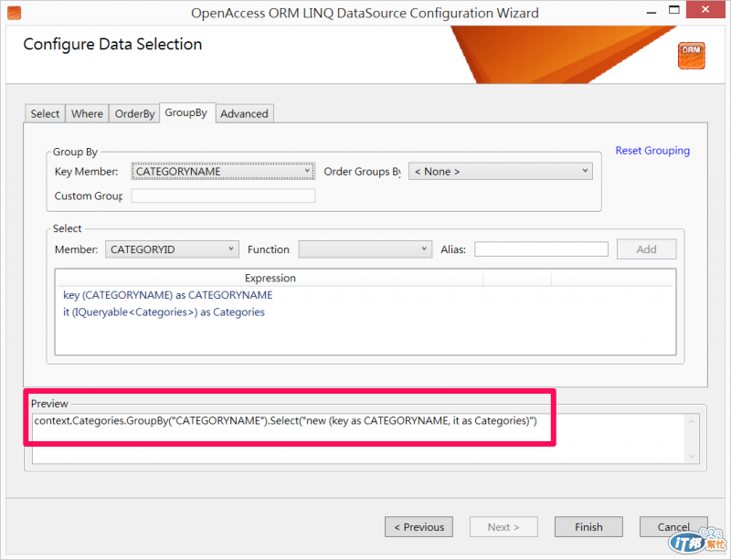Select the GroupBy tab

tap(186, 113)
